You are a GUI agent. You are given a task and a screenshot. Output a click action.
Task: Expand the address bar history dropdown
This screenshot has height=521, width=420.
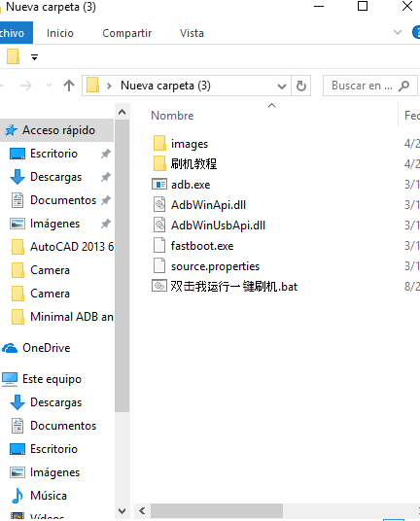(282, 87)
